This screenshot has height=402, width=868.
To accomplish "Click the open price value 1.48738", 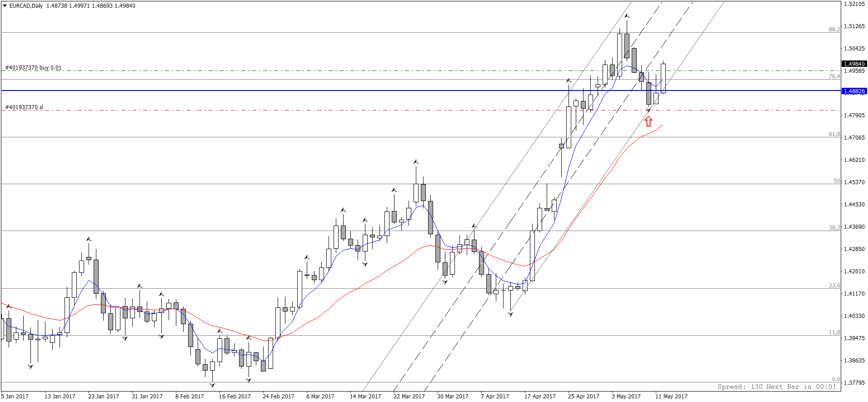I will point(56,6).
